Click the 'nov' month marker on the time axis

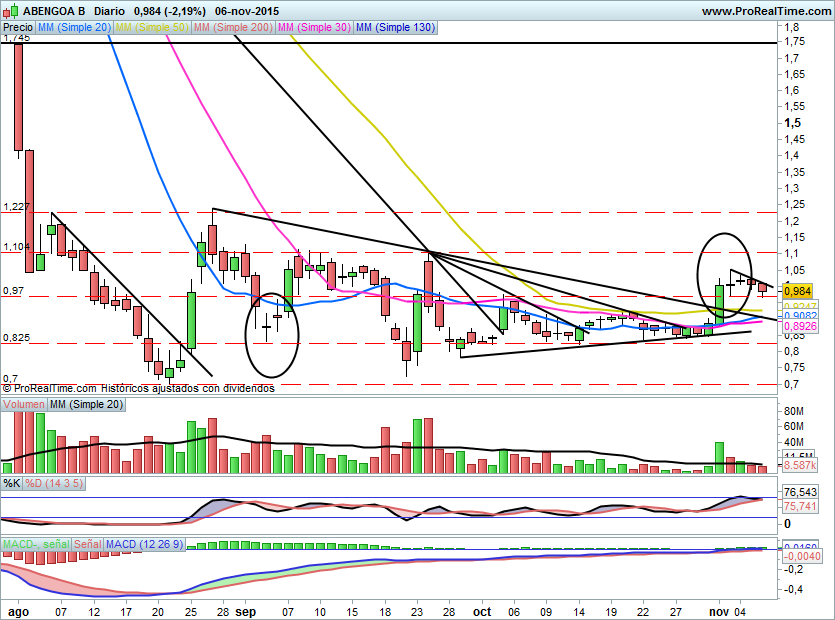[715, 611]
